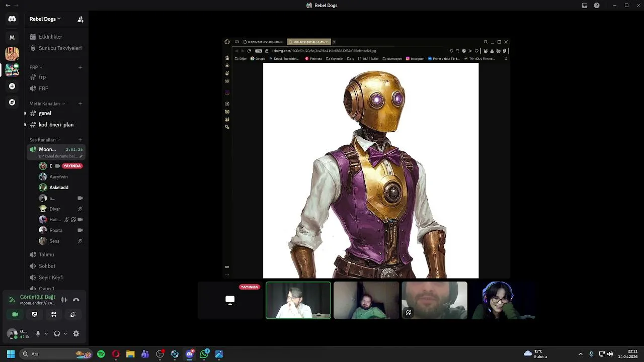Image resolution: width=644 pixels, height=362 pixels.
Task: Open the clock and date 22:11
Action: click(628, 354)
